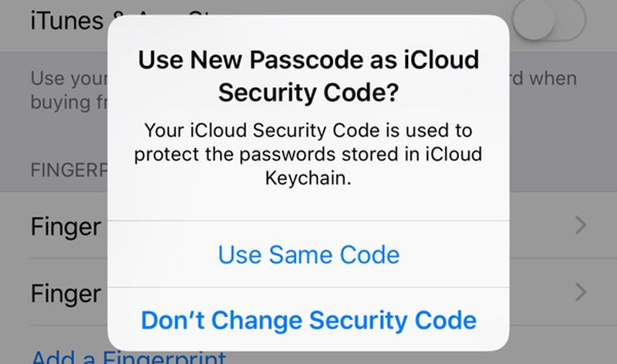Viewport: 617px width, 364px height.
Task: Tap the Use your fingerprint hint text
Action: (69, 90)
